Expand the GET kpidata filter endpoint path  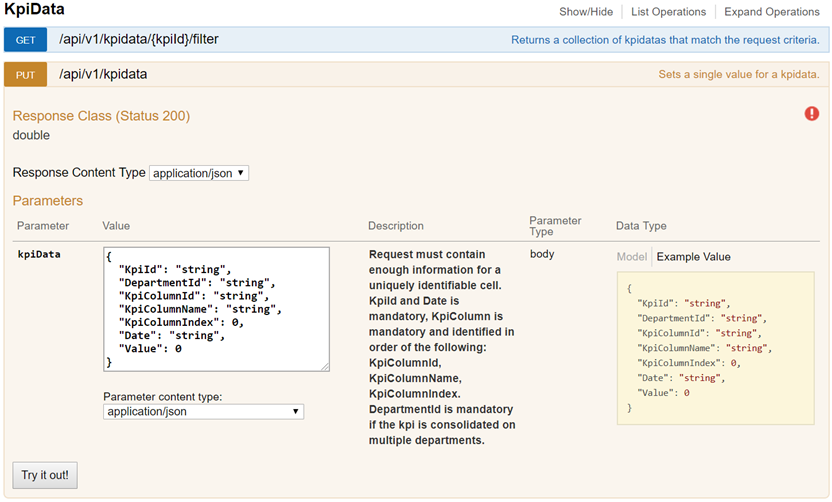click(139, 41)
